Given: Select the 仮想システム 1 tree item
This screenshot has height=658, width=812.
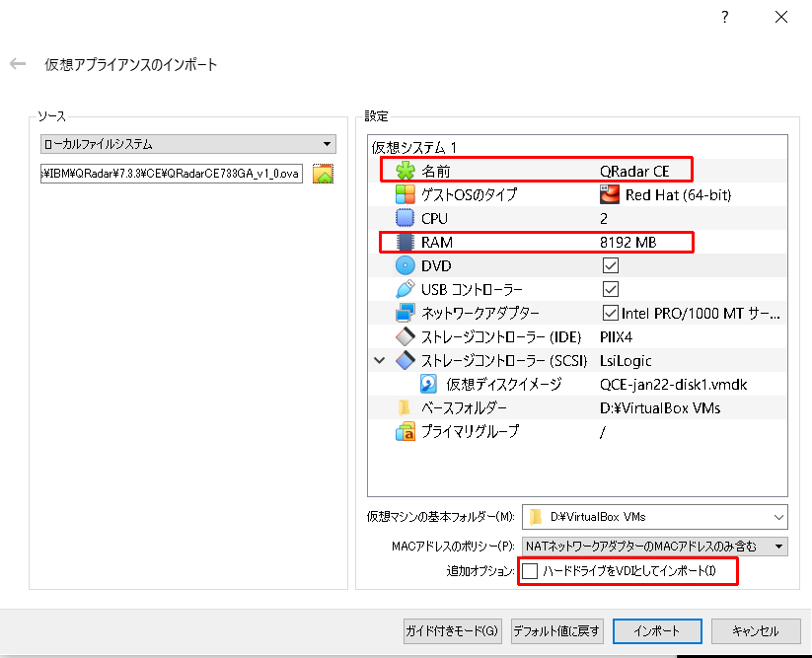Looking at the screenshot, I should (413, 148).
